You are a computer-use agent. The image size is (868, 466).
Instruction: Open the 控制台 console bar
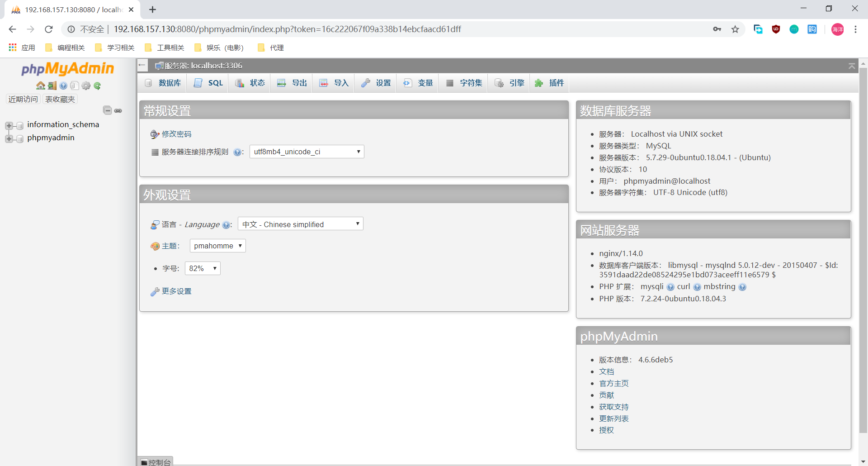156,462
